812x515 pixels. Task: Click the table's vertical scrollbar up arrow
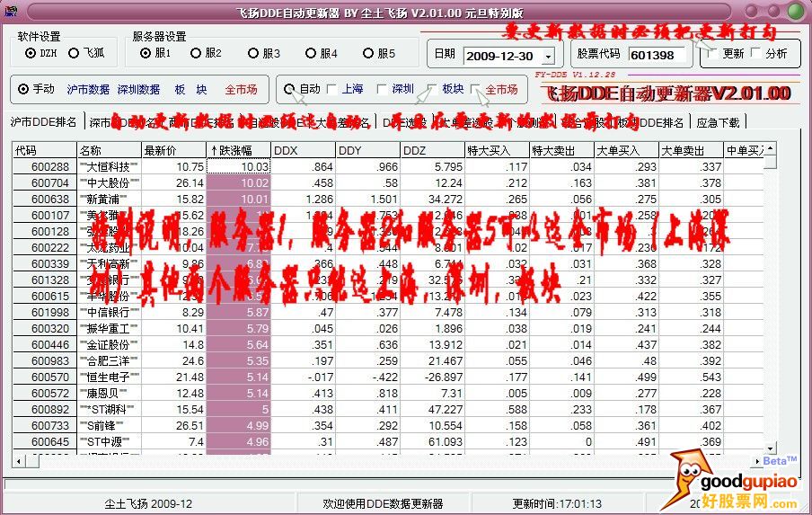(x=771, y=148)
